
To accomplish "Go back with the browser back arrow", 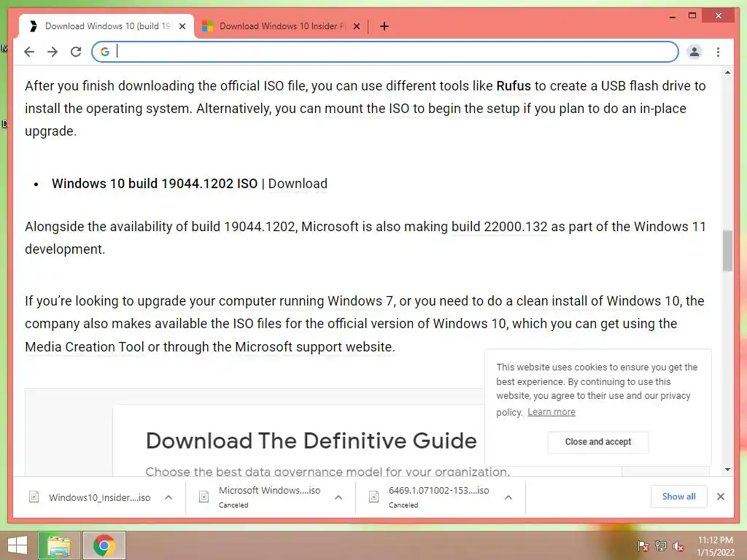I will 29,52.
